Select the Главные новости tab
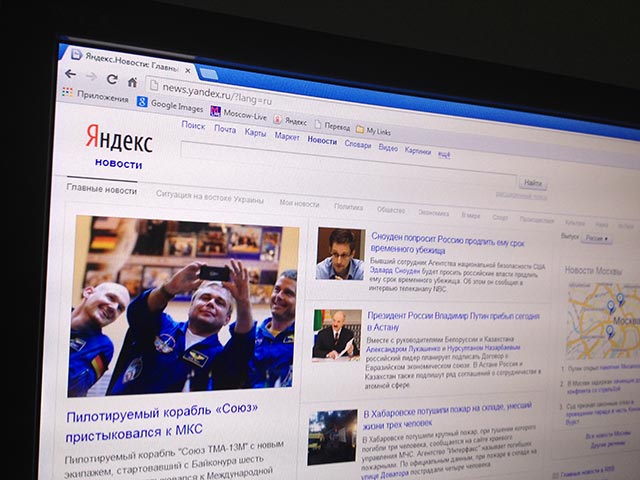The image size is (640, 480). coord(102,189)
